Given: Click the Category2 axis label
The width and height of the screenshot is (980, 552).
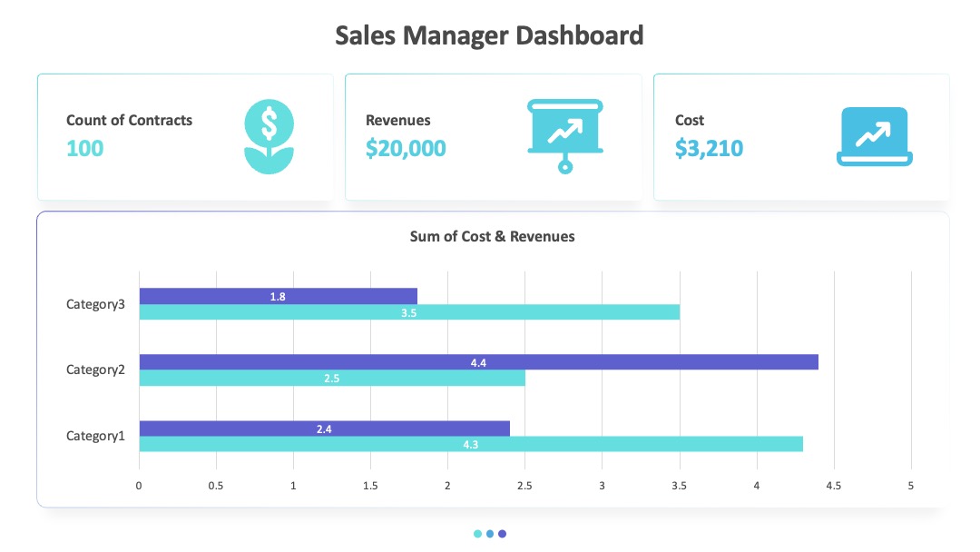Looking at the screenshot, I should click(x=95, y=370).
